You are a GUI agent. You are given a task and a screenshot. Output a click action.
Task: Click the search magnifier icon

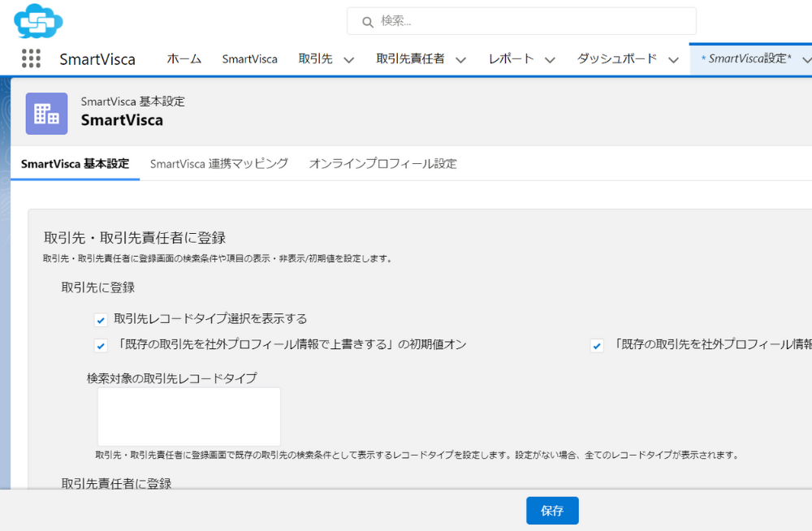click(368, 21)
